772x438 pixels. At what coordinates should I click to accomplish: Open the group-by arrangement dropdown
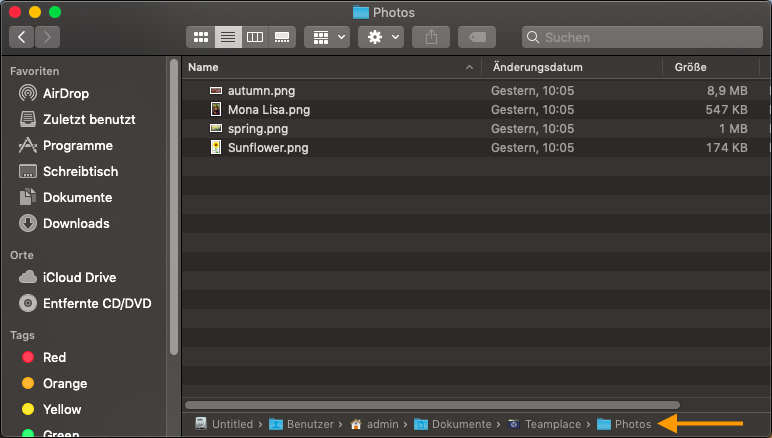coord(327,37)
